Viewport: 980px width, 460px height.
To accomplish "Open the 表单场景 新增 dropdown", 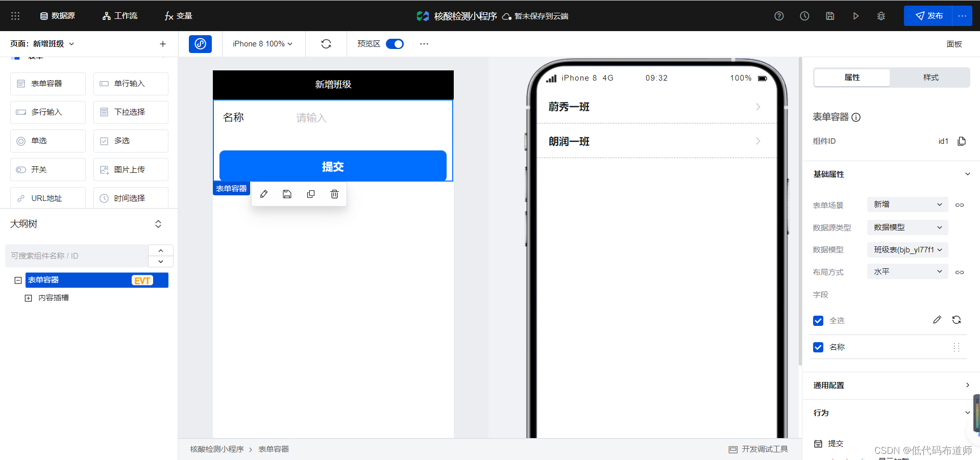I will tap(908, 205).
